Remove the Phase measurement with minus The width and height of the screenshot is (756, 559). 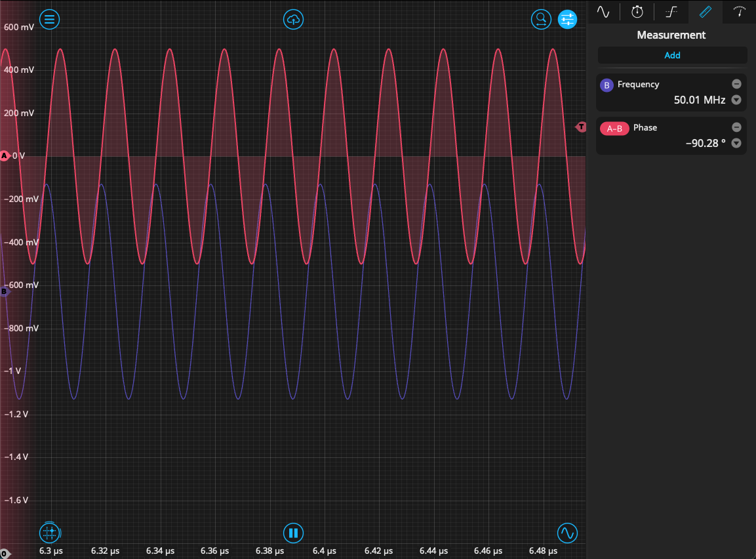[x=736, y=127]
